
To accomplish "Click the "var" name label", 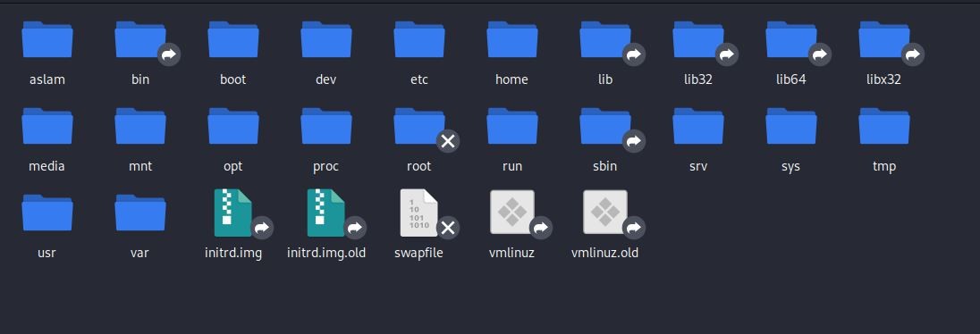I will 140,254.
